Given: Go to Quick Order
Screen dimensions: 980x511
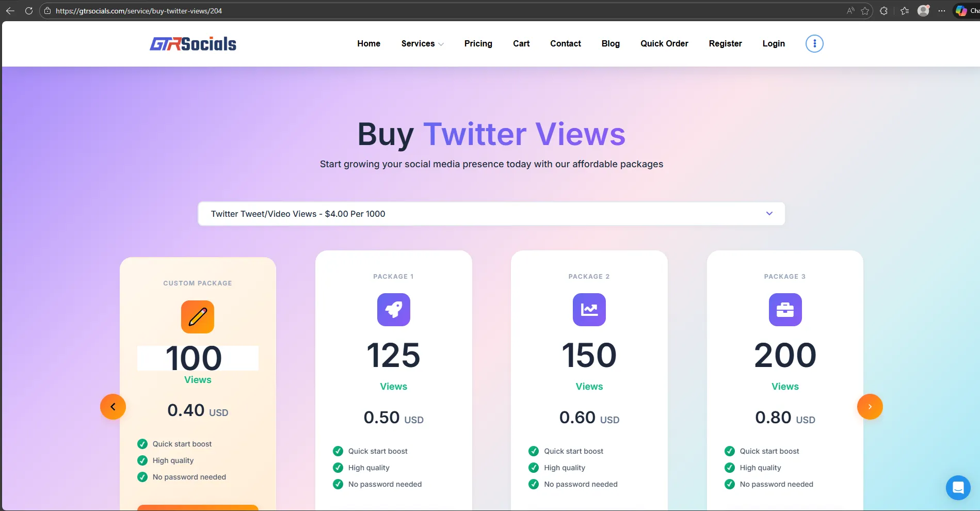Looking at the screenshot, I should coord(664,43).
